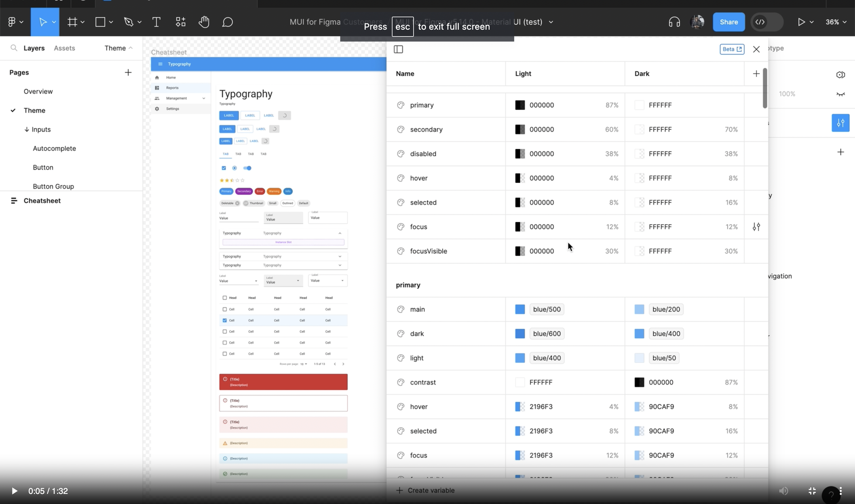
Task: Toggle Dev Mode with the code icon
Action: 759,22
